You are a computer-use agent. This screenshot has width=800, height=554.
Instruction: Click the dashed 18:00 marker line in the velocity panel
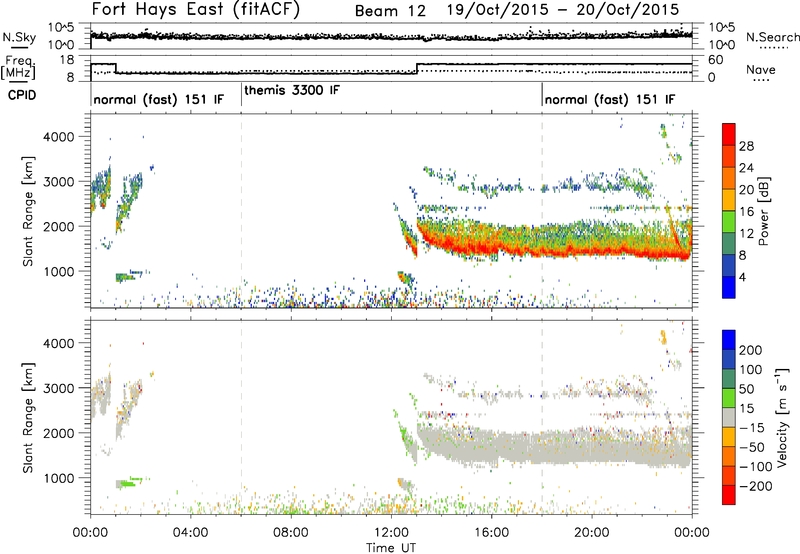click(542, 417)
